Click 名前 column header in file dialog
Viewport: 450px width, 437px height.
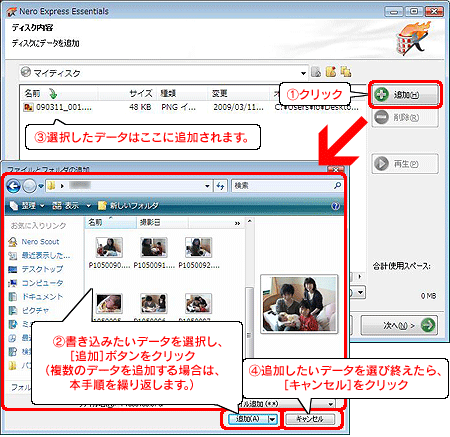[x=111, y=222]
